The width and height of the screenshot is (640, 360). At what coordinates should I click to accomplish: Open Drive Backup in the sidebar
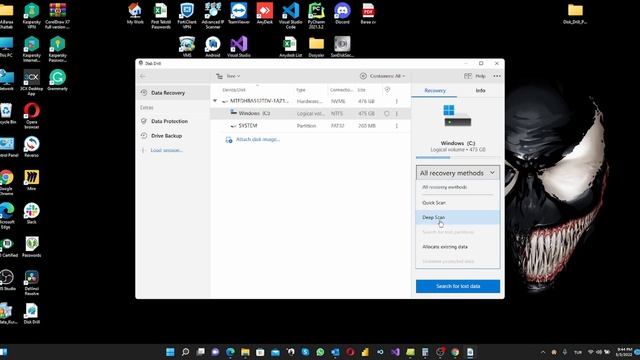click(173, 136)
